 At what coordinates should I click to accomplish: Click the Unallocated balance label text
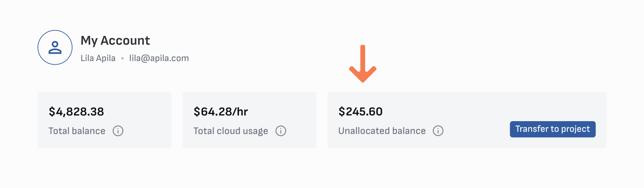pos(382,131)
